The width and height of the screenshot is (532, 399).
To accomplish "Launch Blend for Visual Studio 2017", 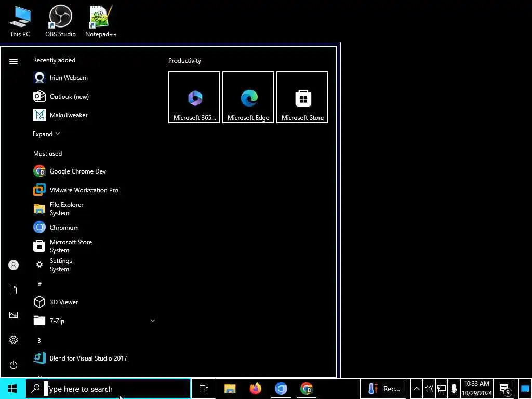I will click(95, 358).
